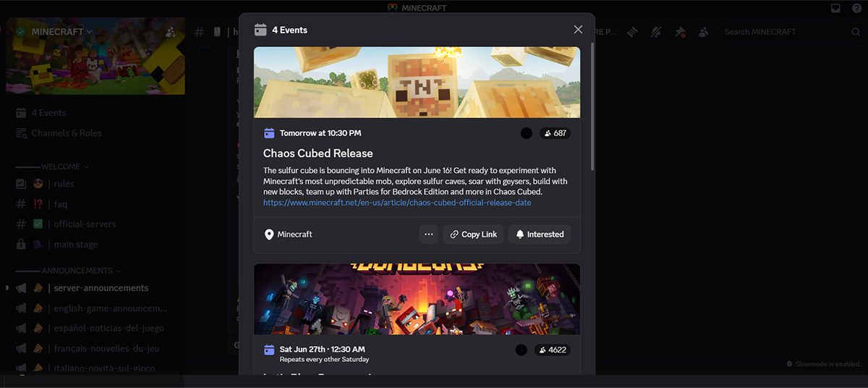Click megaphone icon beside server-announcements

[21, 288]
